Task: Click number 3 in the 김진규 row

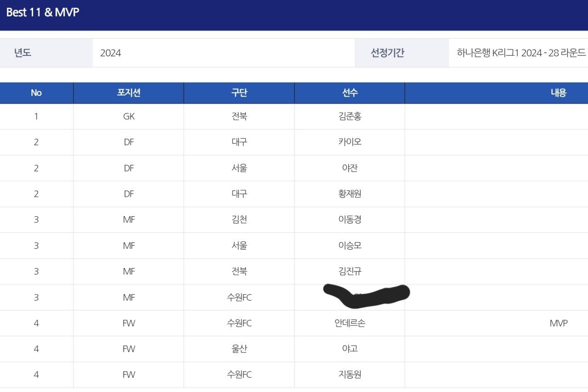Action: [x=36, y=271]
